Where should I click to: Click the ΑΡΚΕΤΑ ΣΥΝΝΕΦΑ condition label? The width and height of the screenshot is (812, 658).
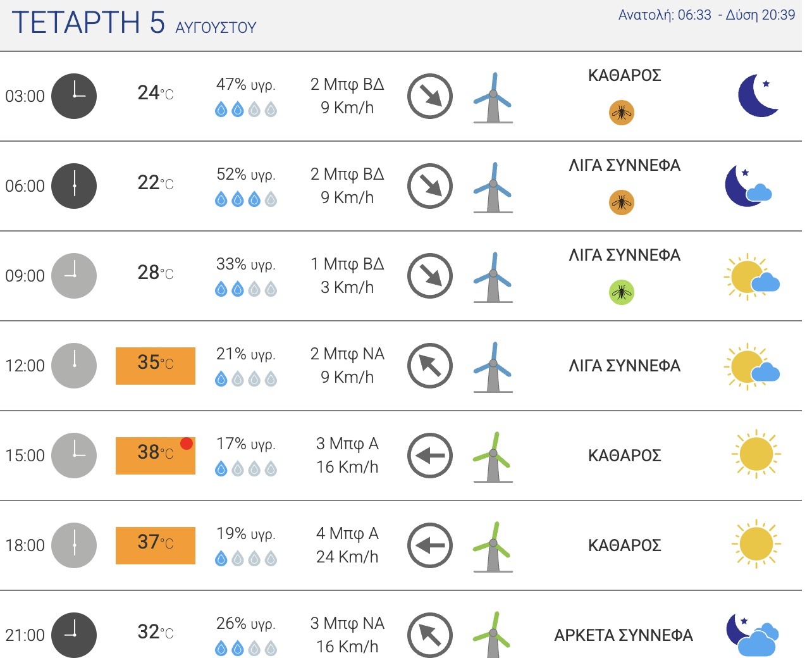(624, 635)
